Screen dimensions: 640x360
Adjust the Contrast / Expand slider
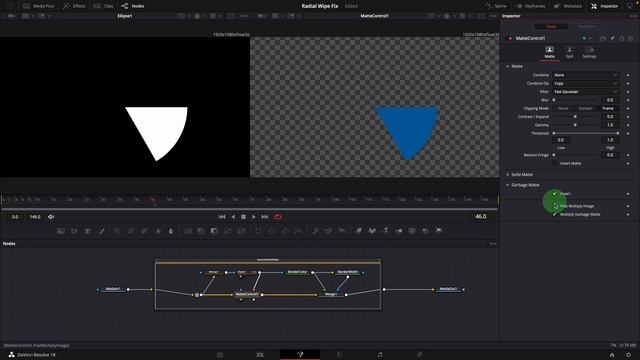click(x=576, y=117)
